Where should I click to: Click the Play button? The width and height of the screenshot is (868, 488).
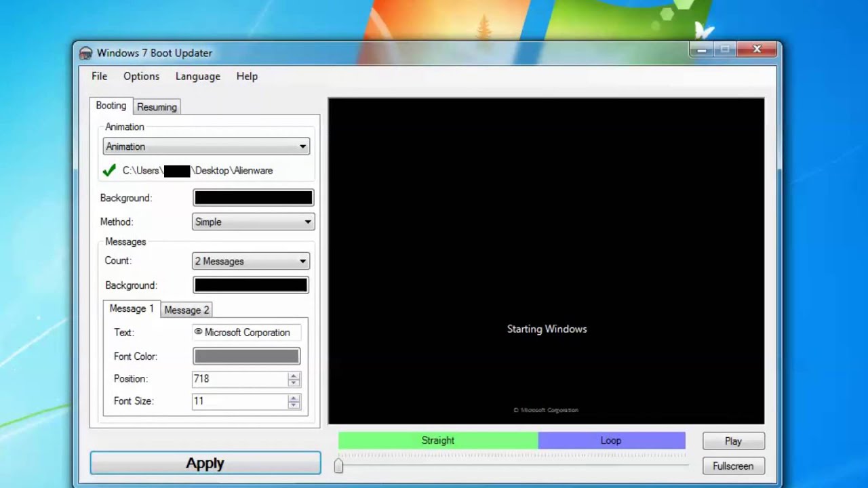pyautogui.click(x=733, y=441)
